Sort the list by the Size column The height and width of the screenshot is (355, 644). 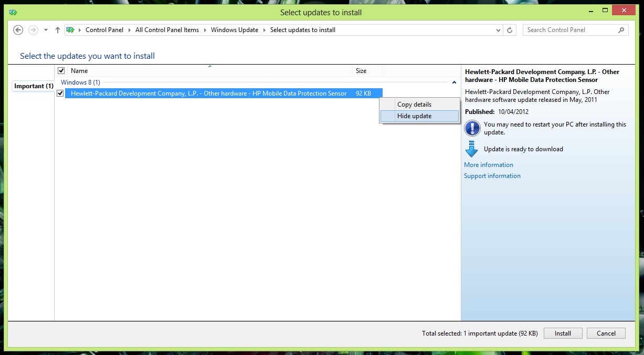click(x=367, y=71)
